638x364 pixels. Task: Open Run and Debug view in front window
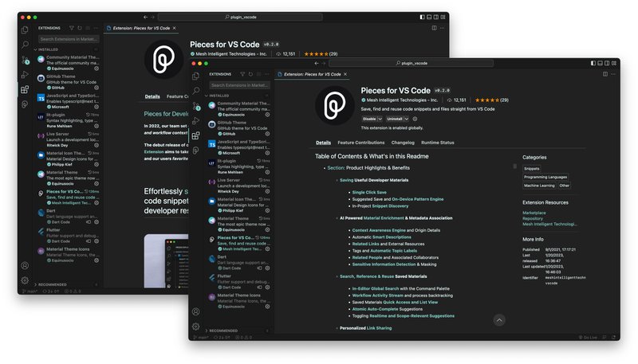pos(195,120)
